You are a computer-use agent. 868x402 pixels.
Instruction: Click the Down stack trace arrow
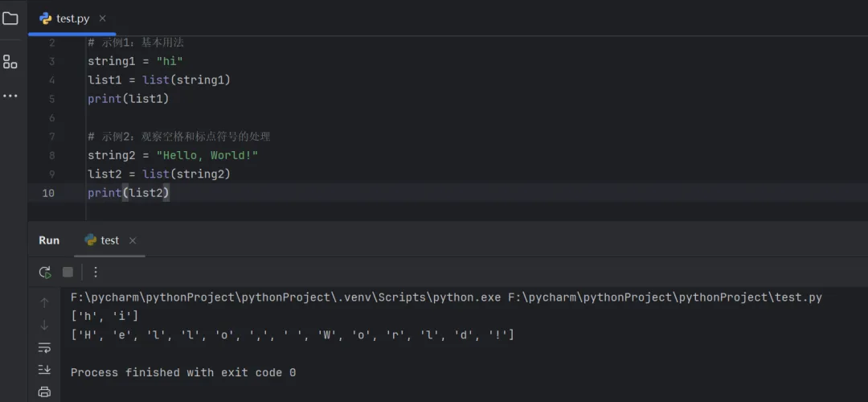tap(44, 325)
